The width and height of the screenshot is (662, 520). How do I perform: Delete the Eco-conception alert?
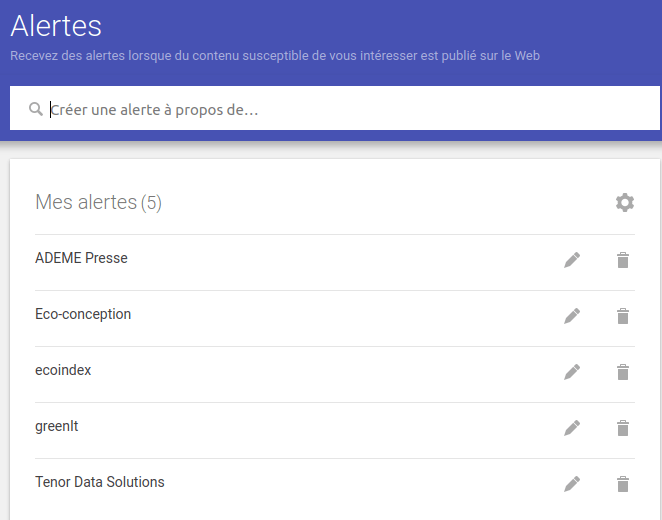point(623,316)
